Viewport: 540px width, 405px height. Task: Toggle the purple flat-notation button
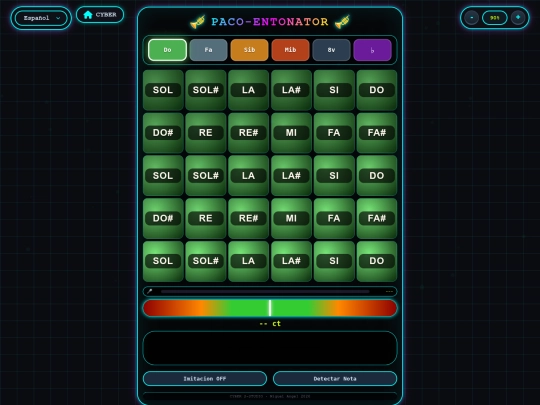pyautogui.click(x=372, y=50)
